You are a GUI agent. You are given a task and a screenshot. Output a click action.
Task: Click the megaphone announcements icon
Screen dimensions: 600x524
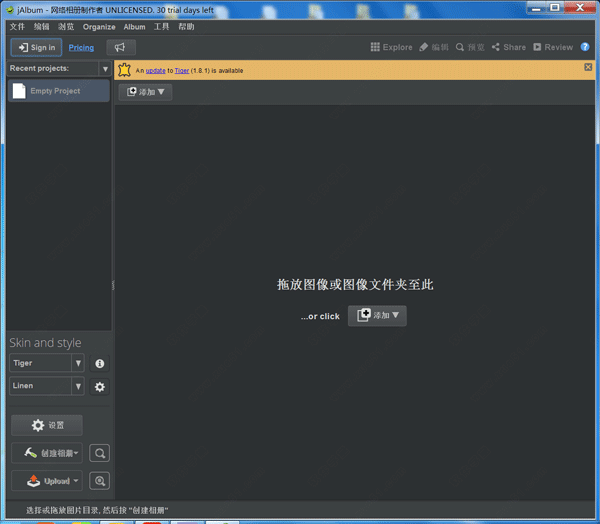coord(120,47)
